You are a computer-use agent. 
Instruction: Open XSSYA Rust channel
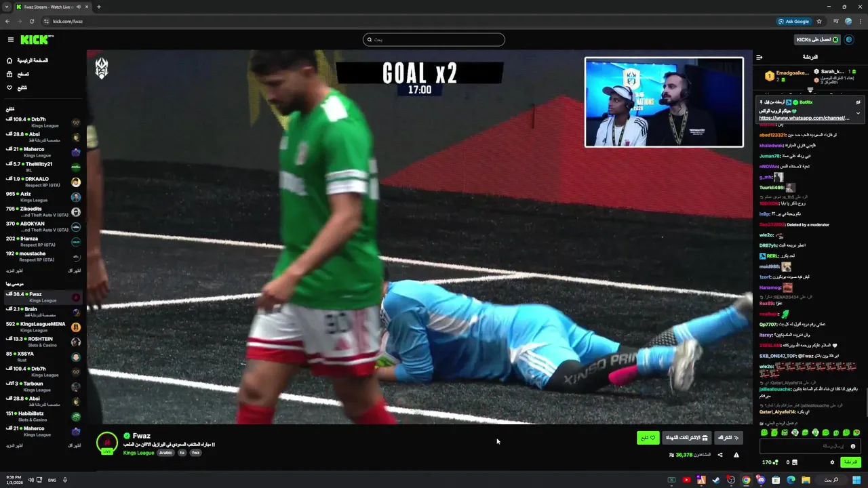coord(42,357)
